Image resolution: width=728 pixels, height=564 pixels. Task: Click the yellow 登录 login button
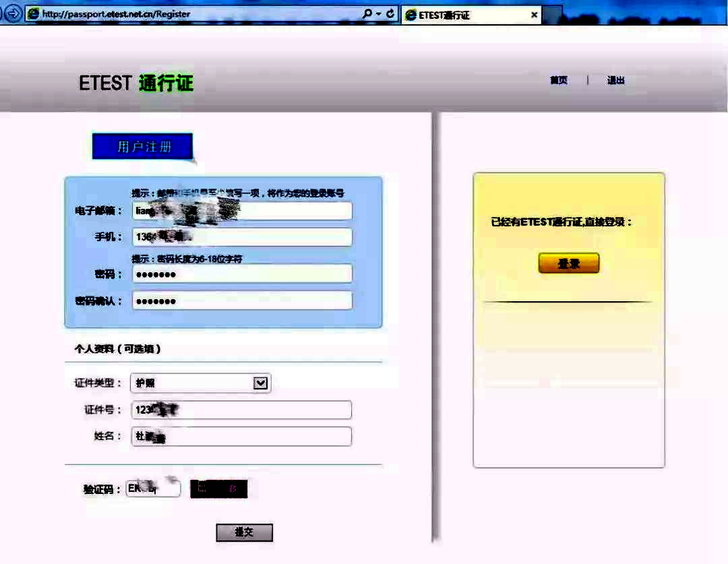[569, 263]
